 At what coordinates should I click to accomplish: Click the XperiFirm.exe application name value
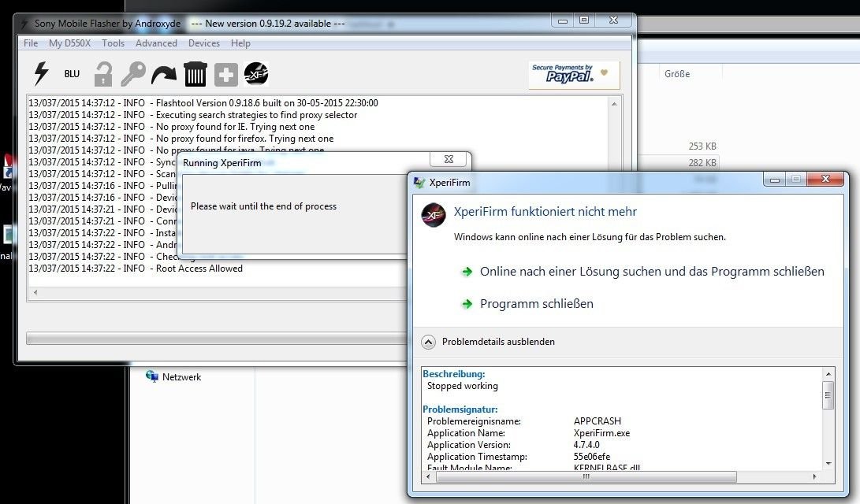601,433
